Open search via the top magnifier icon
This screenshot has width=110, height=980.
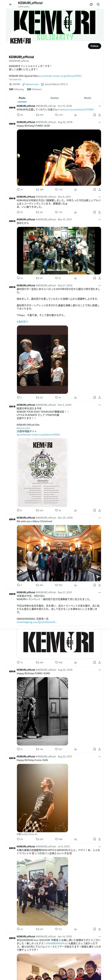pos(98,5)
